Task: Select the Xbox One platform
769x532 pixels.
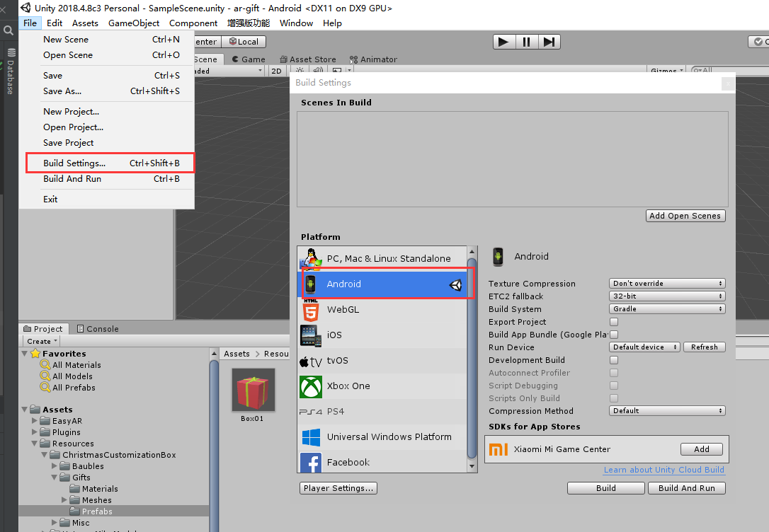Action: [382, 386]
